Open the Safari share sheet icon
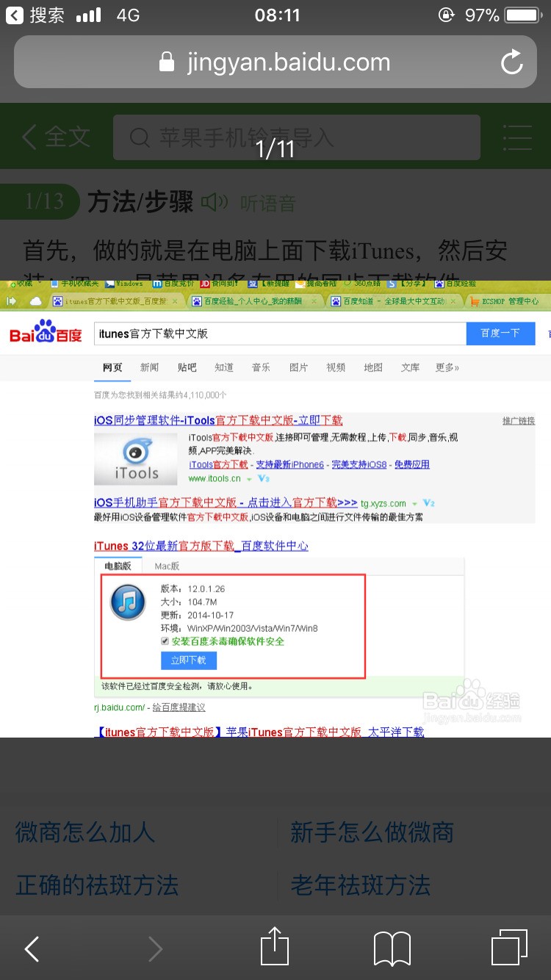The image size is (551, 980). tap(275, 946)
